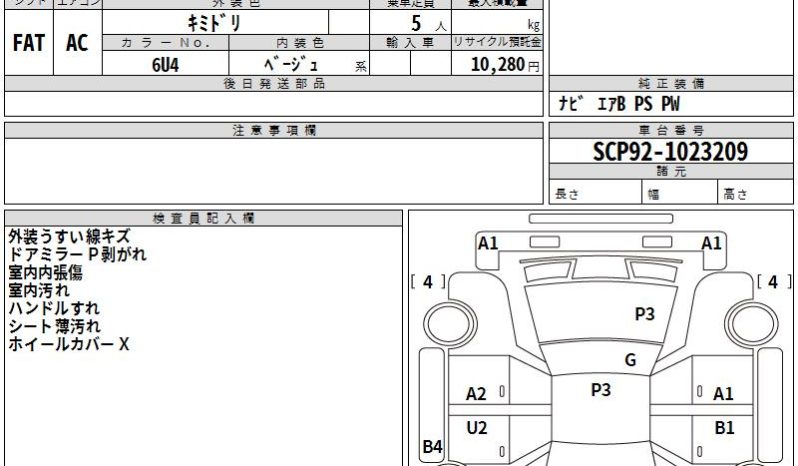This screenshot has height=466, width=798.
Task: Select the P3 mark on the roof
Action: coord(600,390)
